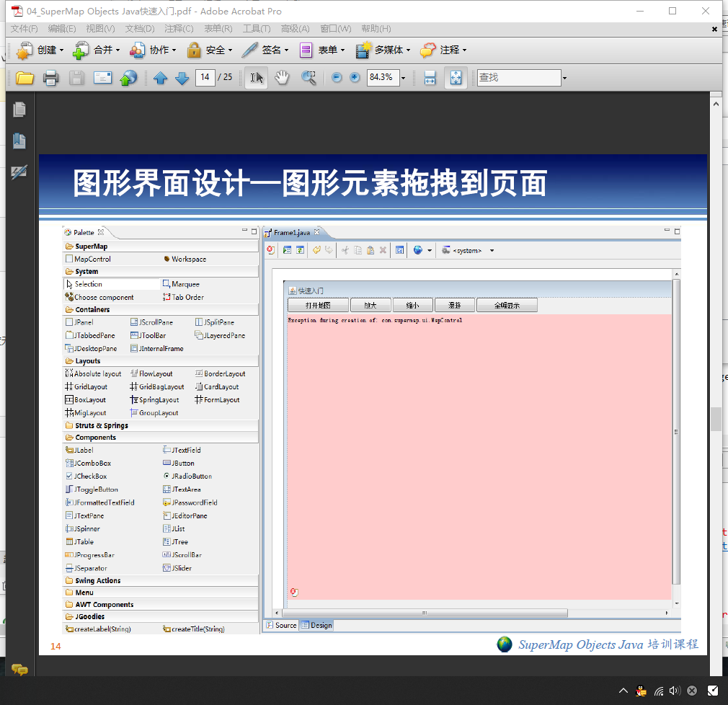
Task: Open the Pages panel in sidebar
Action: click(19, 110)
